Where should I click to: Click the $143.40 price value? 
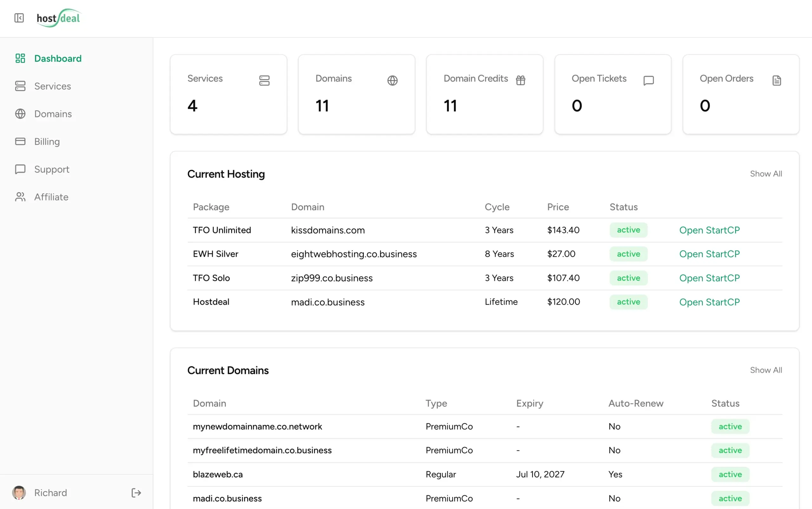[563, 230]
